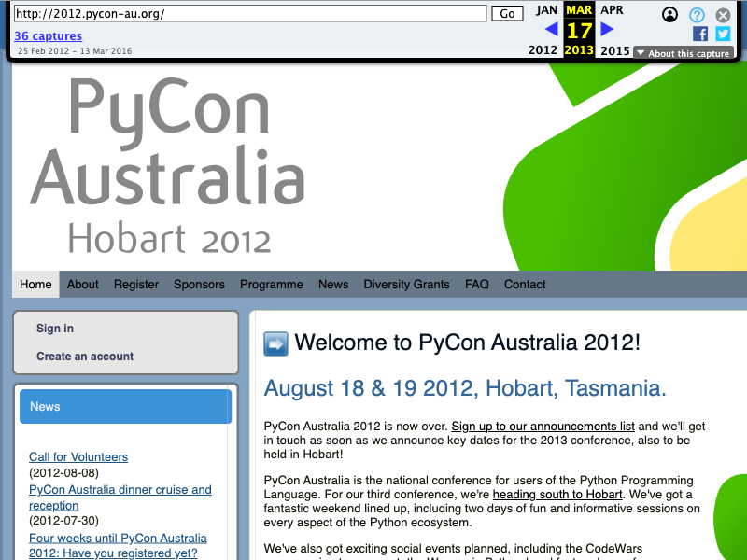Image resolution: width=747 pixels, height=560 pixels.
Task: Jump to year 2012 in timeline
Action: pos(543,50)
